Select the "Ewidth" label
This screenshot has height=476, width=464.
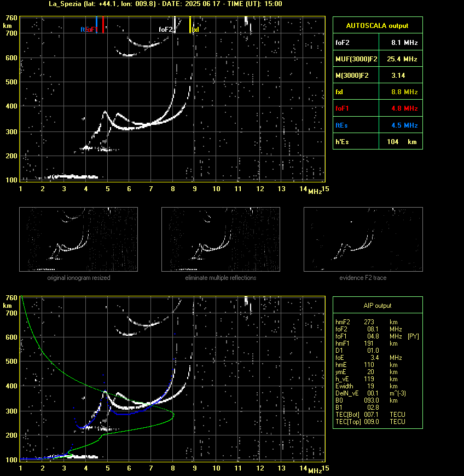[x=344, y=386]
